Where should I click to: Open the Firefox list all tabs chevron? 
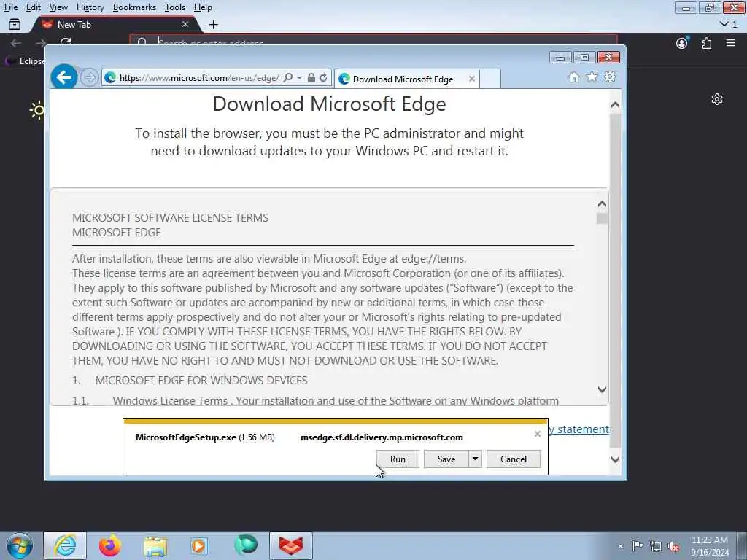pyautogui.click(x=728, y=24)
